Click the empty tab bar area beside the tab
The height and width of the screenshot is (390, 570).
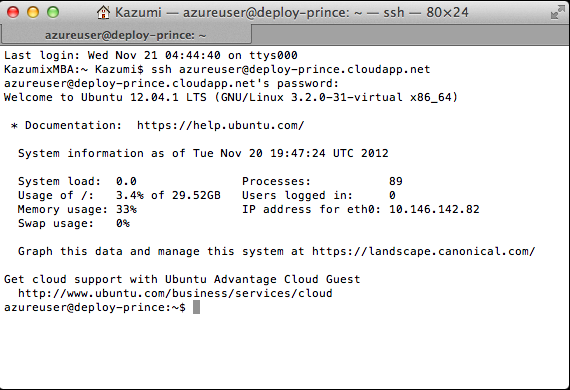pyautogui.click(x=410, y=35)
